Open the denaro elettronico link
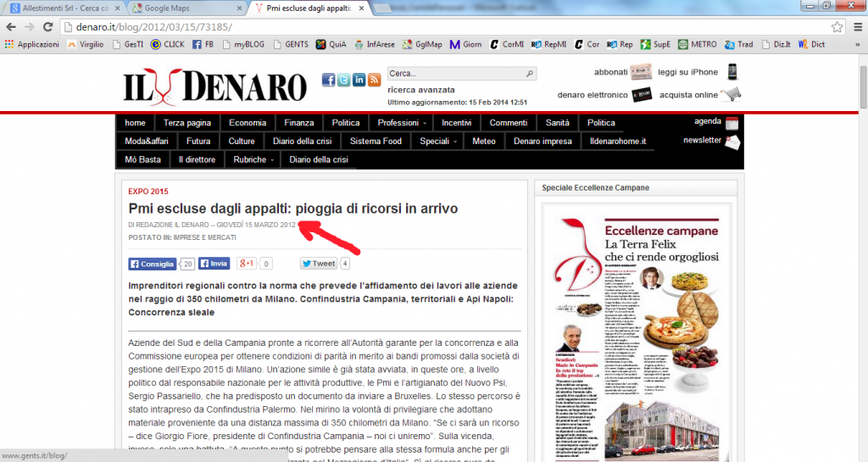Image resolution: width=868 pixels, height=462 pixels. [593, 95]
